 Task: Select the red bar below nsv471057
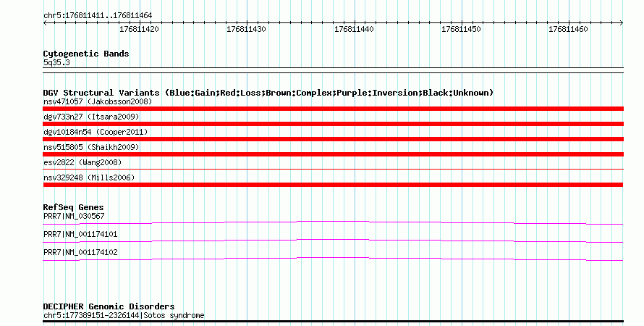pyautogui.click(x=333, y=109)
